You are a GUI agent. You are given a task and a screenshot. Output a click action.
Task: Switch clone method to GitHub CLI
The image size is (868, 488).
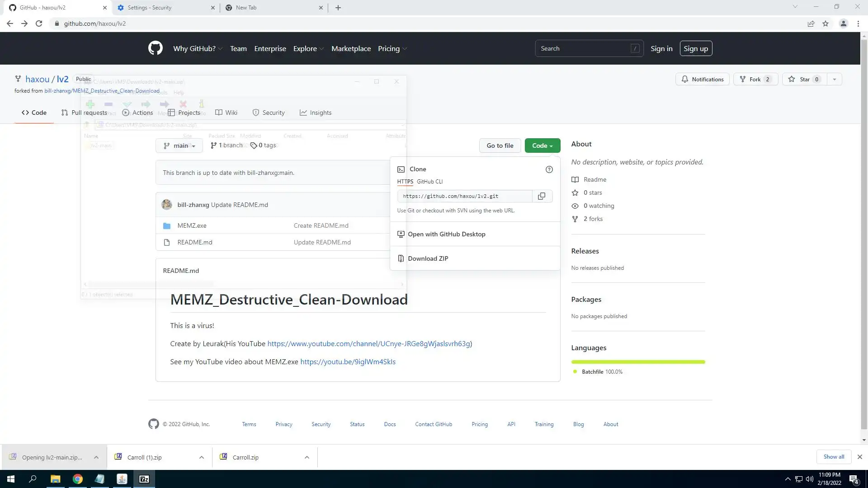[429, 182]
